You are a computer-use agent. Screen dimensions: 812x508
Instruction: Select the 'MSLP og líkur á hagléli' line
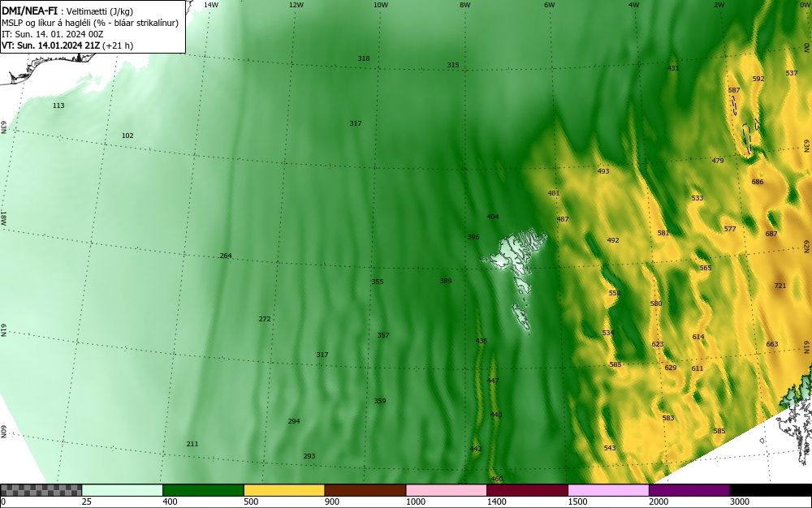pos(90,23)
